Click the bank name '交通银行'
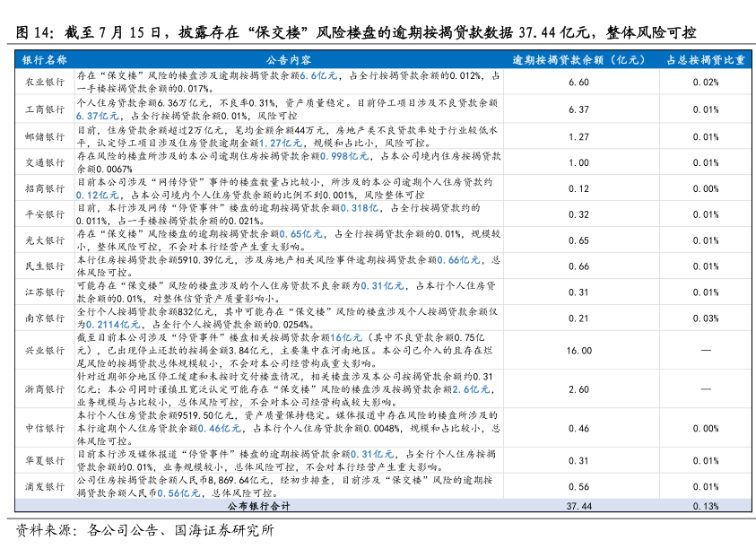Image resolution: width=756 pixels, height=549 pixels. point(45,162)
